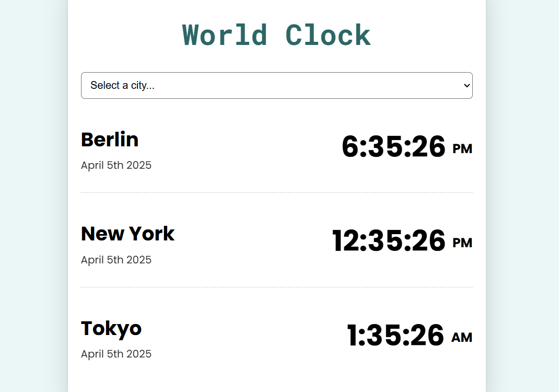Screen dimensions: 559x392
Task: Click Berlin's April 5th 2025 date
Action: (116, 165)
